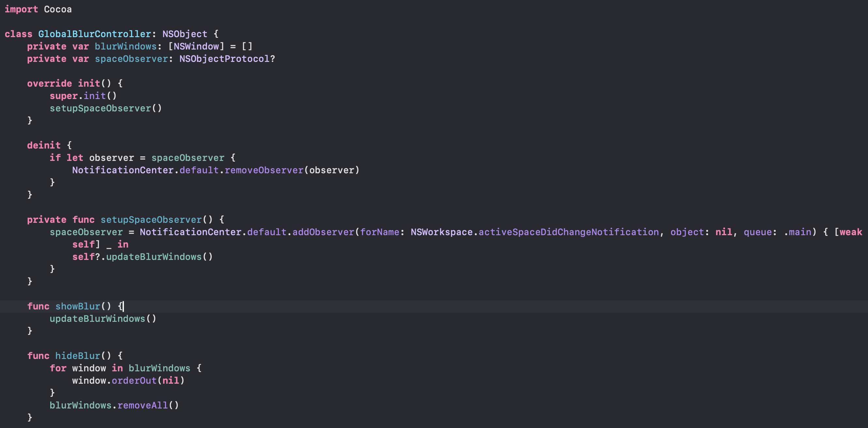The width and height of the screenshot is (868, 428).
Task: Click the 'weak' keyword in capture list
Action: [851, 232]
